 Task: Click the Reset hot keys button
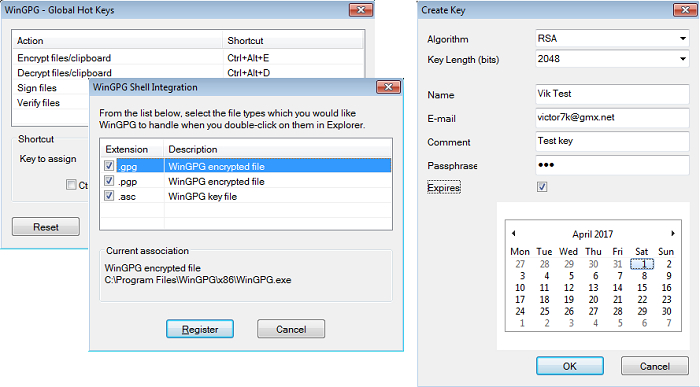click(46, 227)
